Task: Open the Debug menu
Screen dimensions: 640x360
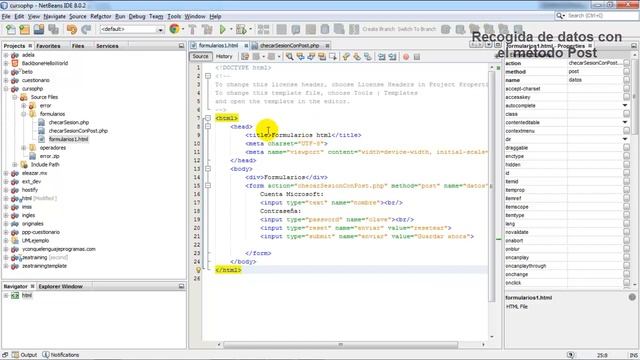Action: click(x=137, y=16)
